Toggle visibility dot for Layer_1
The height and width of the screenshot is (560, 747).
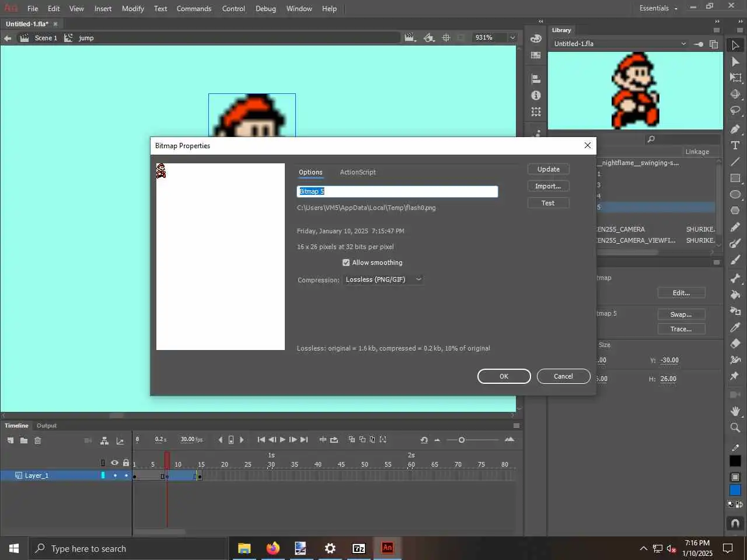(115, 475)
